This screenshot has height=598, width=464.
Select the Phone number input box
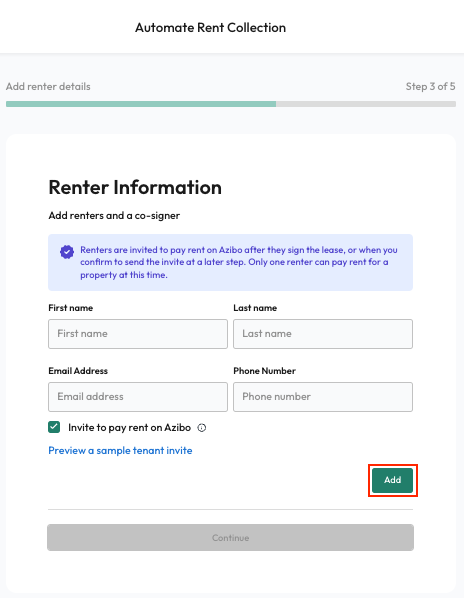point(323,397)
